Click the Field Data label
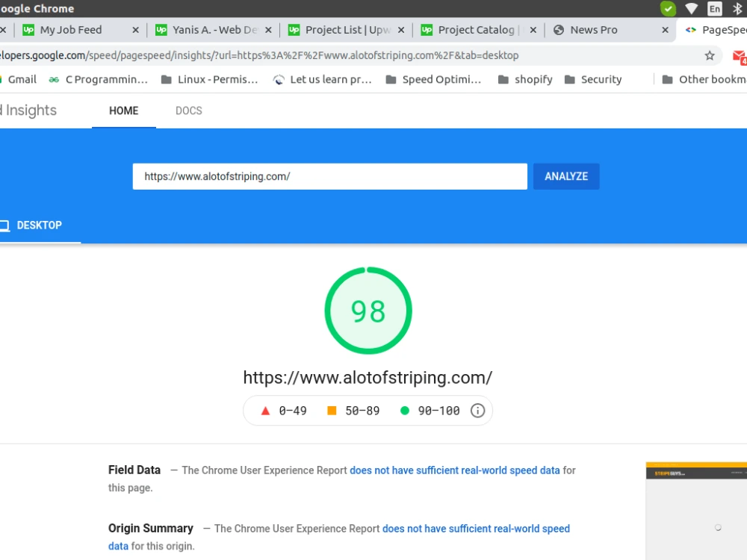 (x=134, y=470)
